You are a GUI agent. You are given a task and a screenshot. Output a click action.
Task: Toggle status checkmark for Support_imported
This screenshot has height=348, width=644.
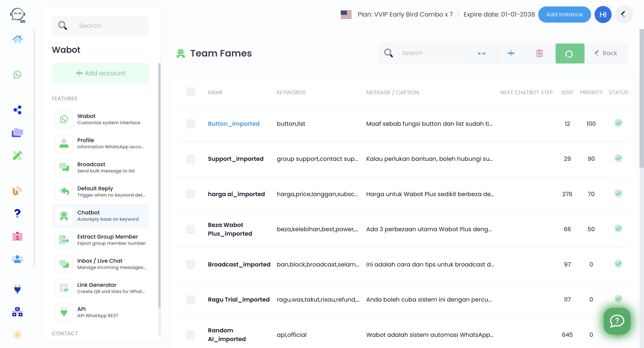pyautogui.click(x=618, y=158)
